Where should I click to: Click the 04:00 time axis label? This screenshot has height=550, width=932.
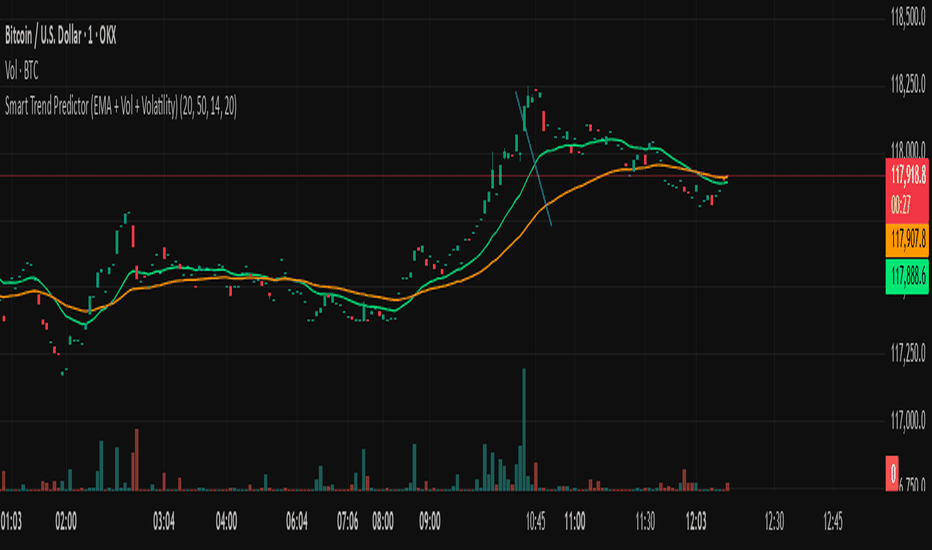pos(226,522)
